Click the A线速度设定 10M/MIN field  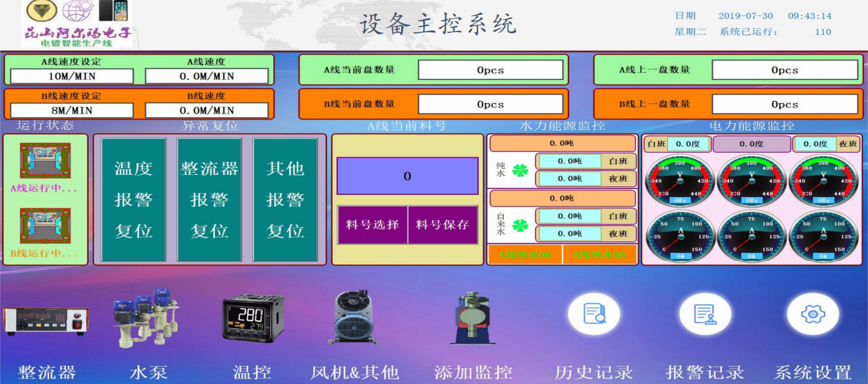tap(72, 76)
